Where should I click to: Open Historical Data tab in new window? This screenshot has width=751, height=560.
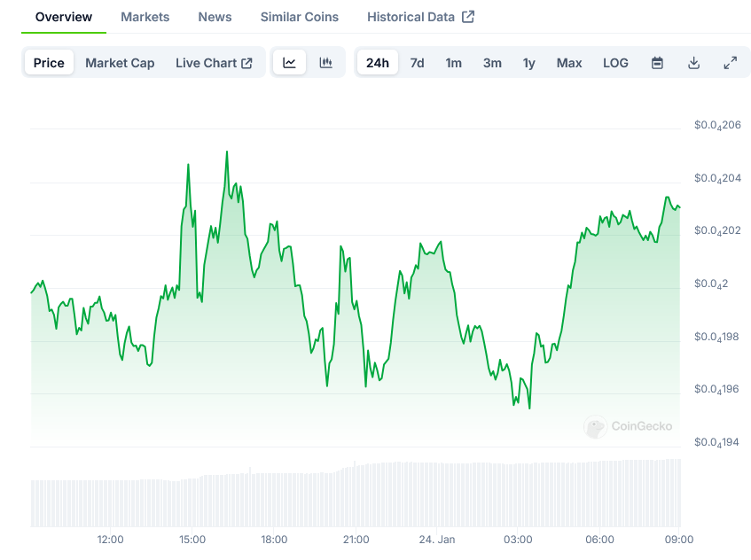420,17
